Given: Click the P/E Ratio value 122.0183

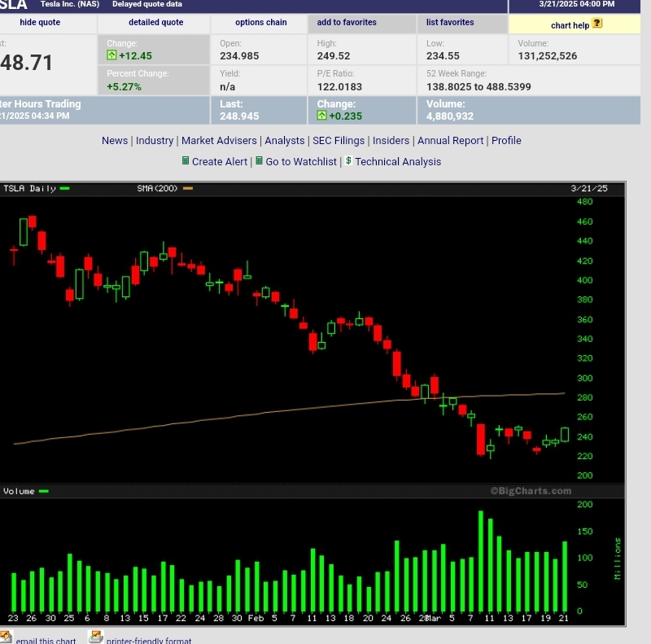Looking at the screenshot, I should click(339, 86).
